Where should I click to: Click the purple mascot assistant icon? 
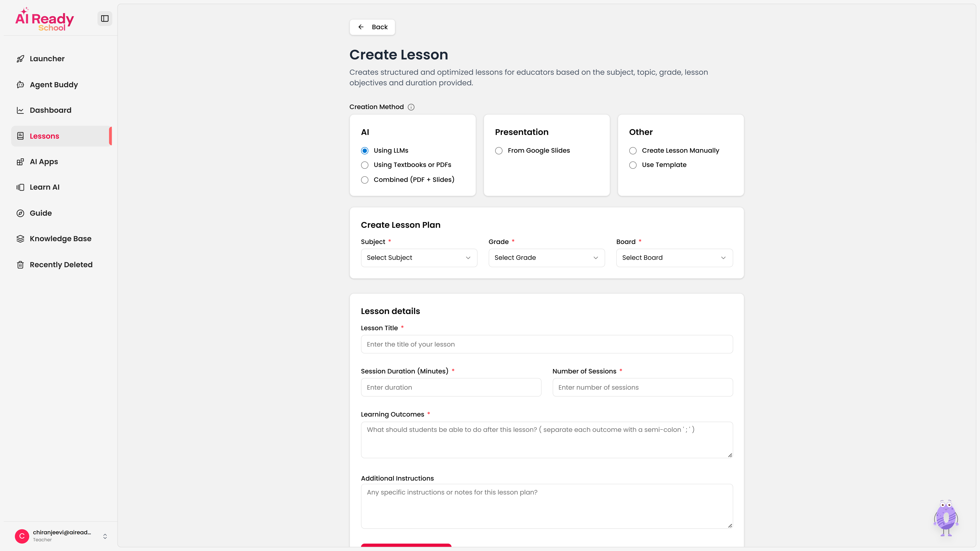[946, 518]
